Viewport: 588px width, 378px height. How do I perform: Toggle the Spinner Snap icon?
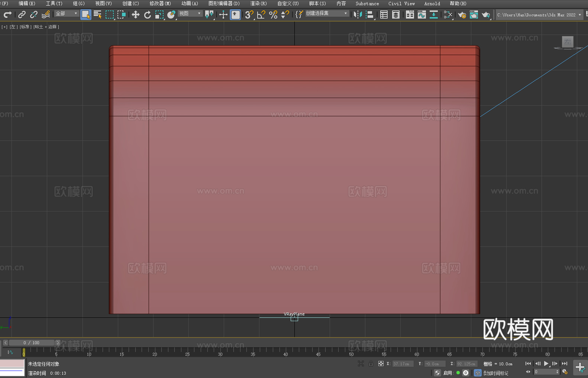(x=285, y=14)
